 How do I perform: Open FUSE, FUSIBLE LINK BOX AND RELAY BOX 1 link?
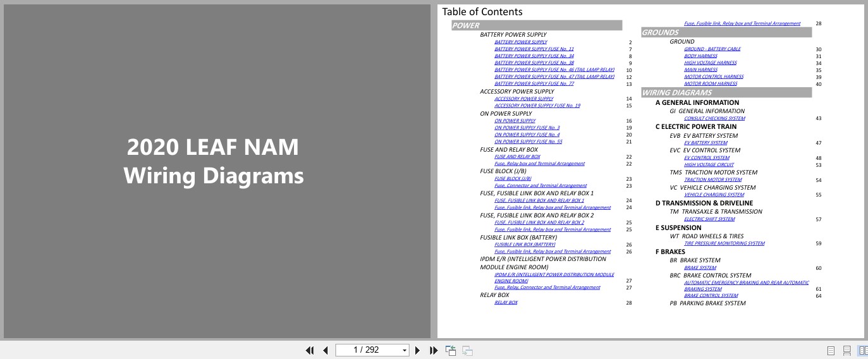click(539, 200)
